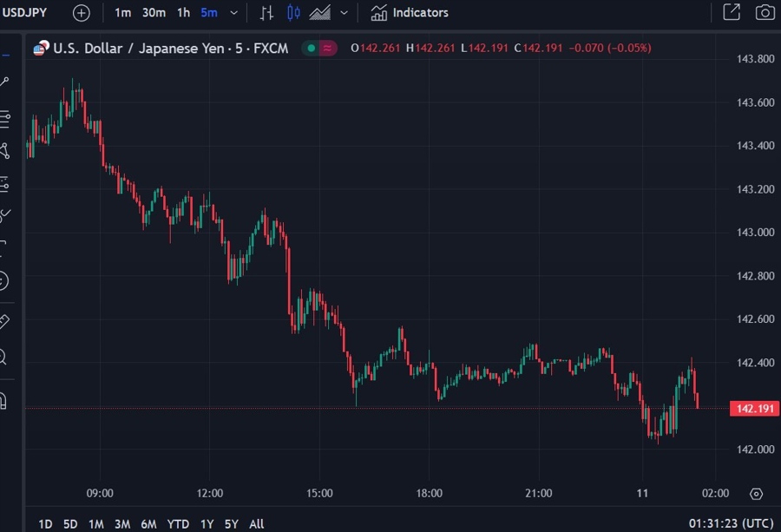Toggle the green market status indicator
The image size is (781, 532).
point(310,49)
